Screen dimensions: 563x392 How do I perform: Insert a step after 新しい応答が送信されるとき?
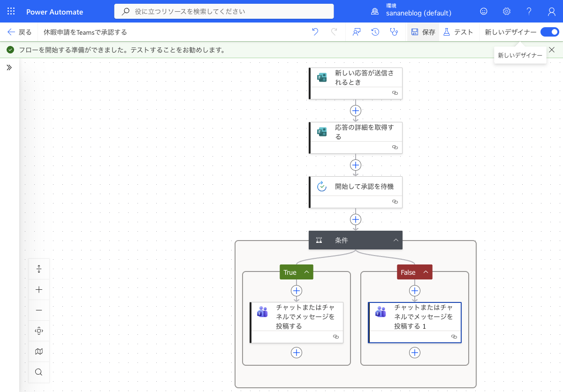(356, 111)
